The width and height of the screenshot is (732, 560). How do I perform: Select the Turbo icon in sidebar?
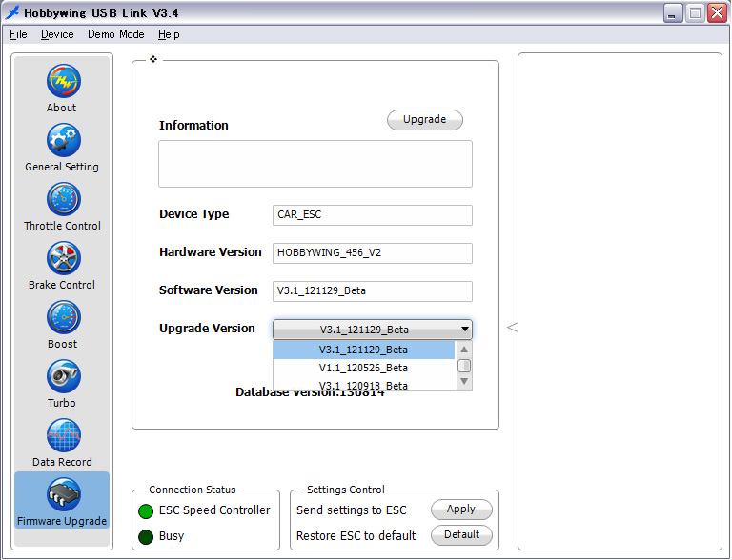click(63, 377)
